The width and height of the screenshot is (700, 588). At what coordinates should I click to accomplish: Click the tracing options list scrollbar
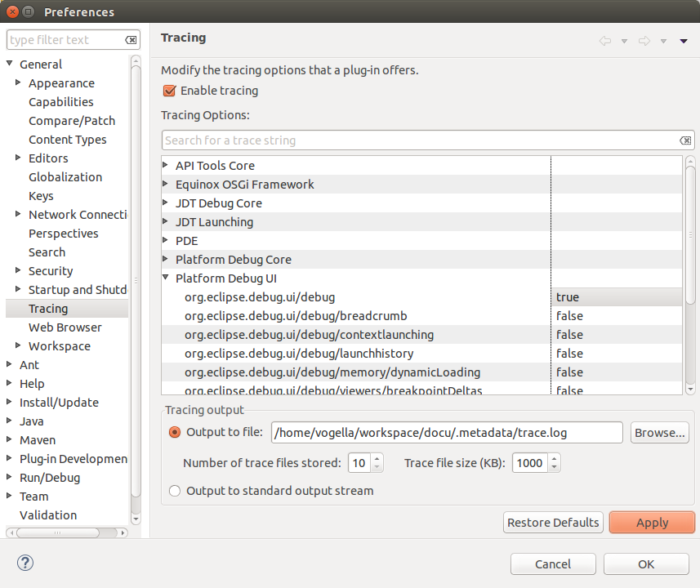(690, 235)
